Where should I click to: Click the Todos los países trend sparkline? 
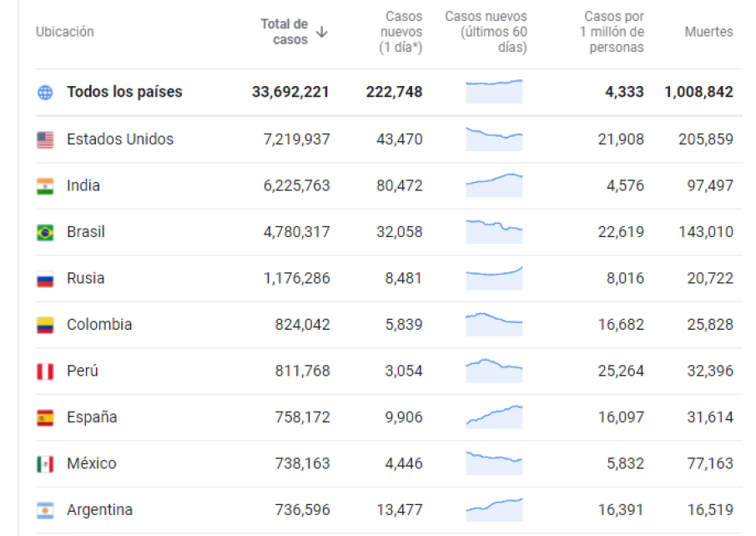tap(494, 91)
